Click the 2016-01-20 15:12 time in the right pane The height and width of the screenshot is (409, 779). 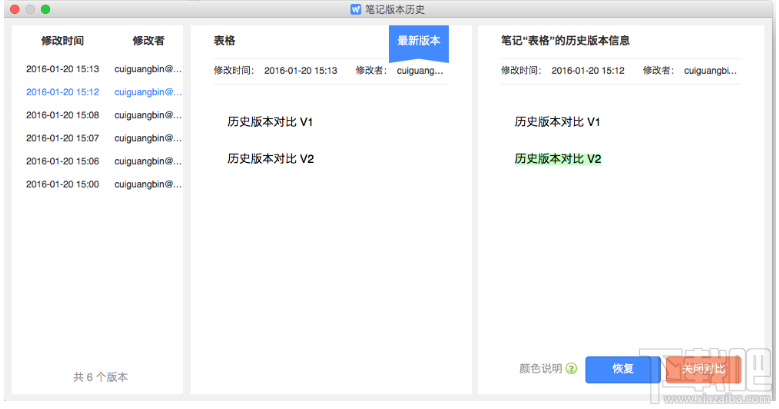[x=588, y=71]
